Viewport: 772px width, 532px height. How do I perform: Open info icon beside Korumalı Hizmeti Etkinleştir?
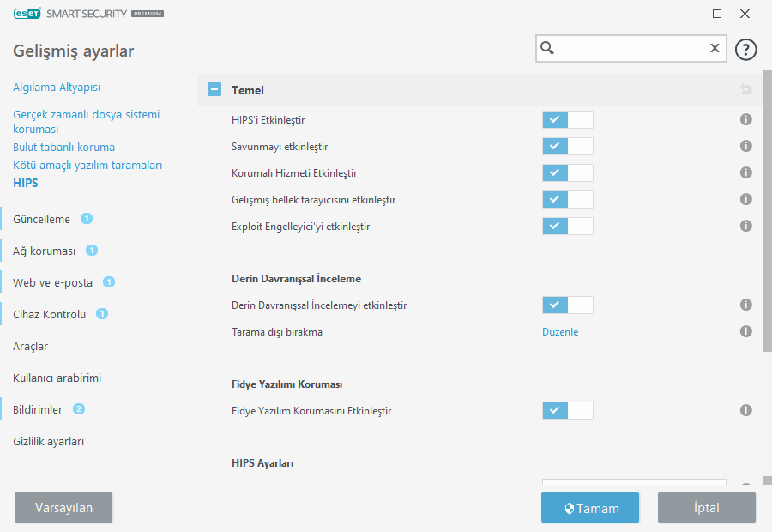pyautogui.click(x=746, y=173)
